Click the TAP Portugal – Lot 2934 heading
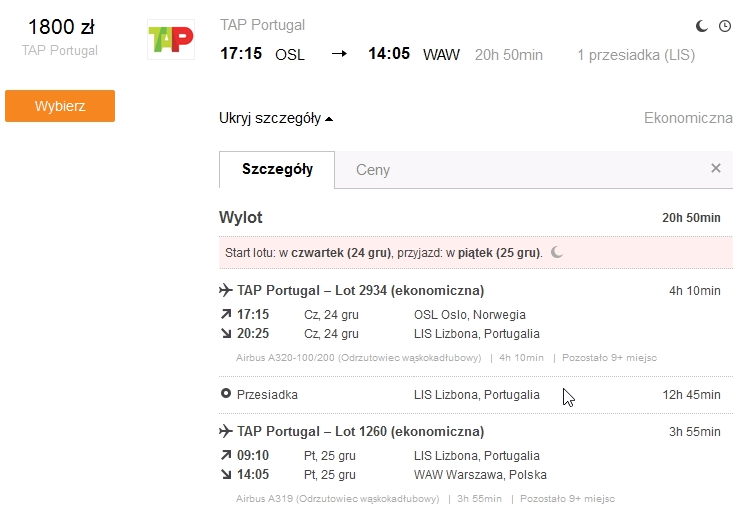The height and width of the screenshot is (513, 738). click(361, 290)
